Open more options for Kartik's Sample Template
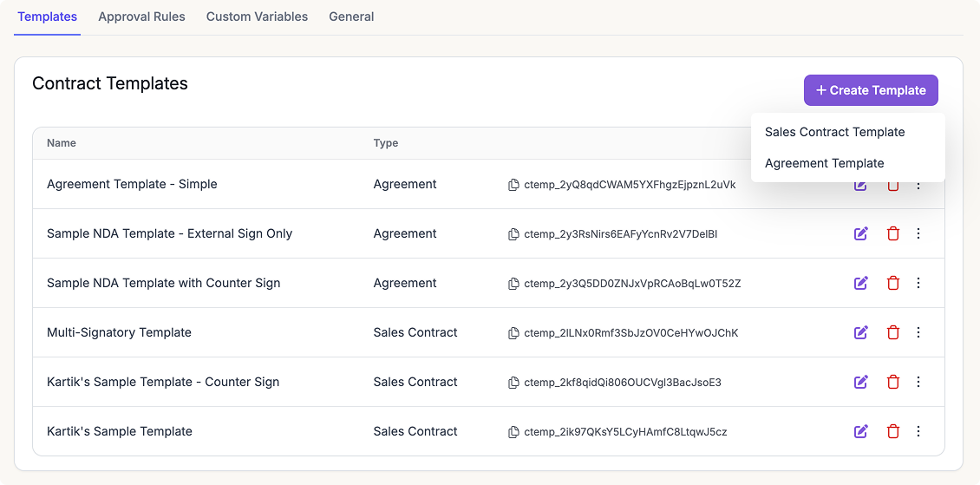980x485 pixels. point(918,431)
